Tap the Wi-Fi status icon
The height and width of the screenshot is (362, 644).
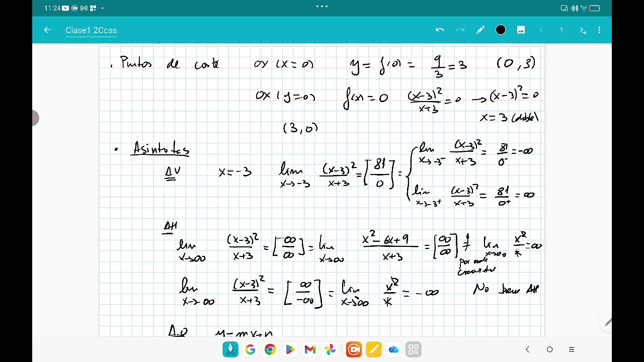coord(584,8)
